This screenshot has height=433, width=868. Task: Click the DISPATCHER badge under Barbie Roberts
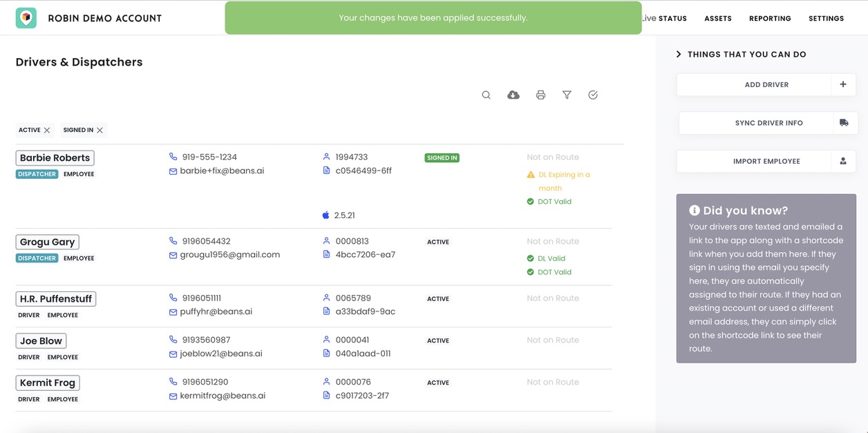37,174
